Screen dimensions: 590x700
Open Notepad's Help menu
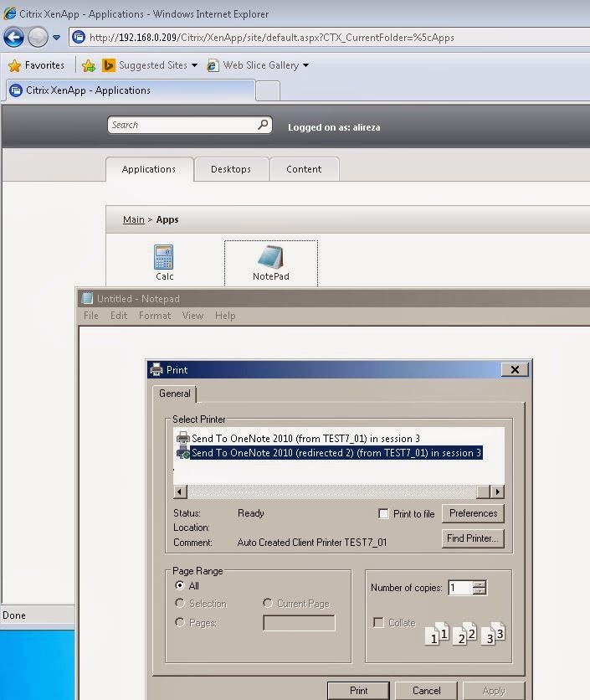[x=225, y=316]
